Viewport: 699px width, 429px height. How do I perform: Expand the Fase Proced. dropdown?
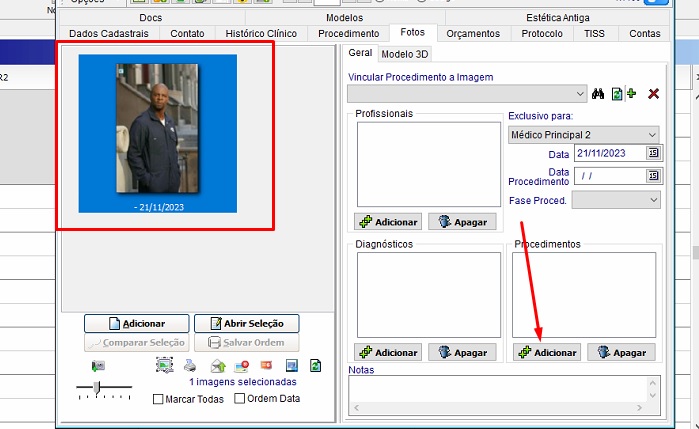coord(653,200)
